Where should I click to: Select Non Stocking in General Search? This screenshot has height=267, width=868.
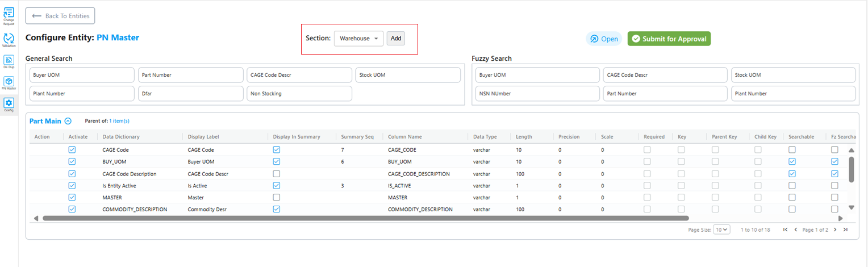(299, 94)
